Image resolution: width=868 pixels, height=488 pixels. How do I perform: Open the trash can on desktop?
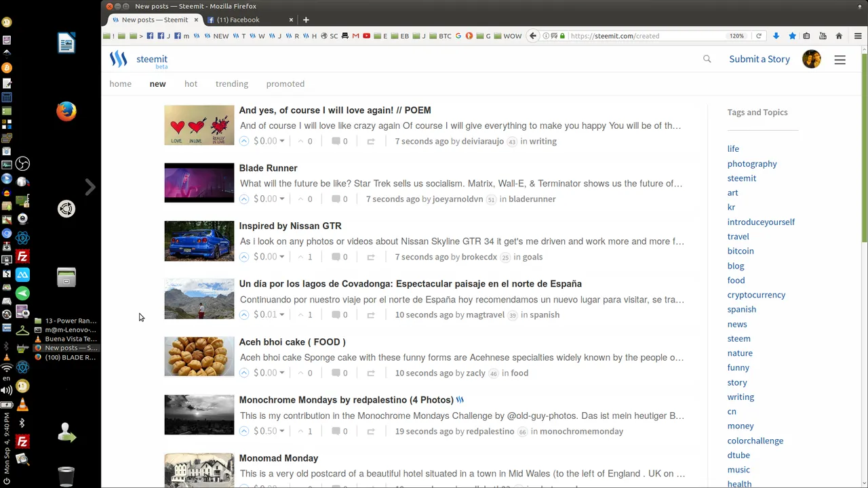[x=66, y=477]
